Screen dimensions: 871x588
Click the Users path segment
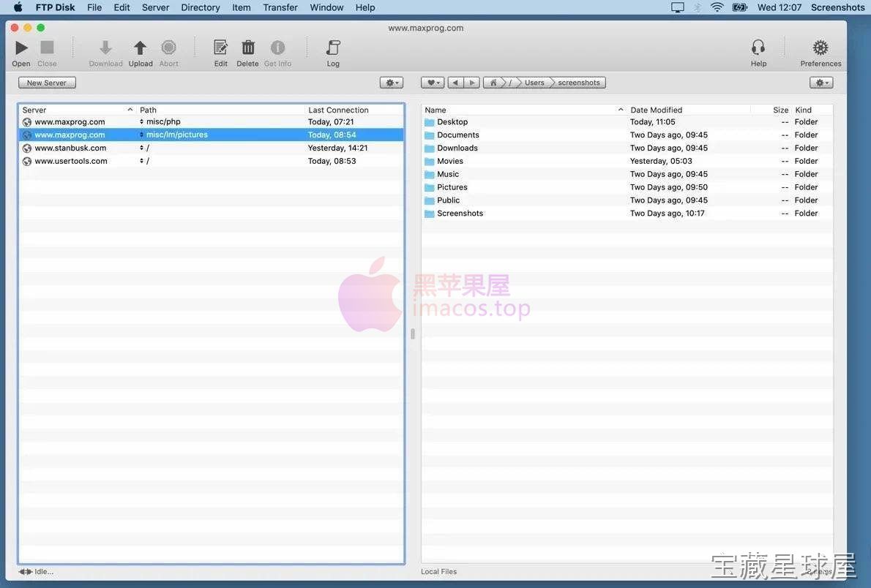click(534, 83)
